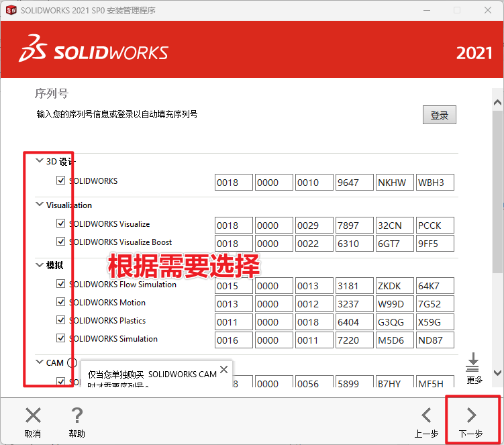Click Motion serial field 7G52
This screenshot has width=504, height=445.
point(435,304)
